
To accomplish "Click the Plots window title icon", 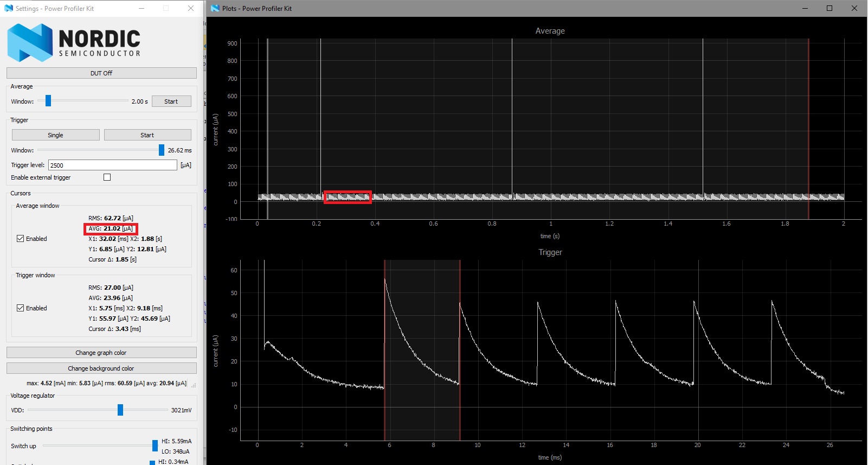I will coord(215,8).
